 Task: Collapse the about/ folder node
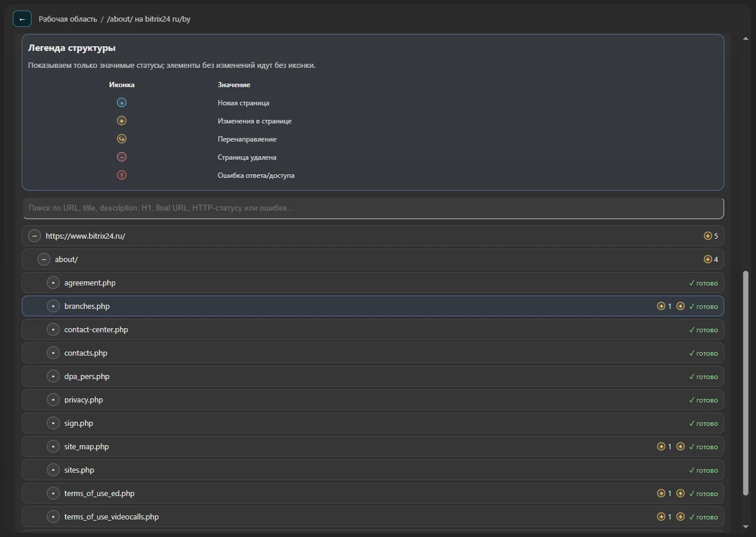[x=44, y=259]
